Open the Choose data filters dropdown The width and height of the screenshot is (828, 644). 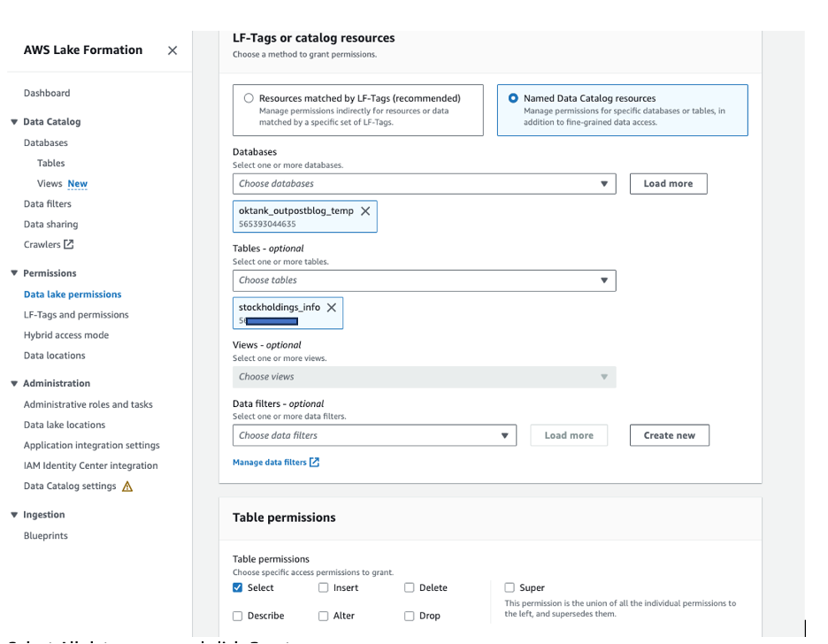pyautogui.click(x=375, y=435)
